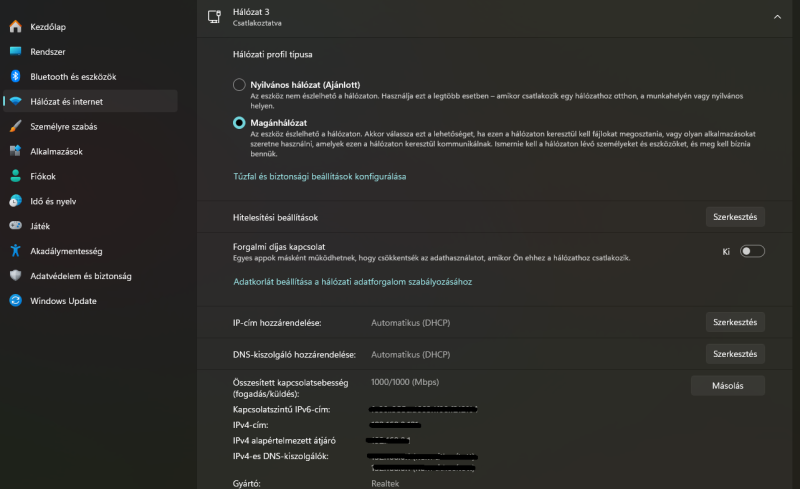800x489 pixels.
Task: Select Nyilvános hálózat (Ajánlott) radio button
Action: click(239, 85)
